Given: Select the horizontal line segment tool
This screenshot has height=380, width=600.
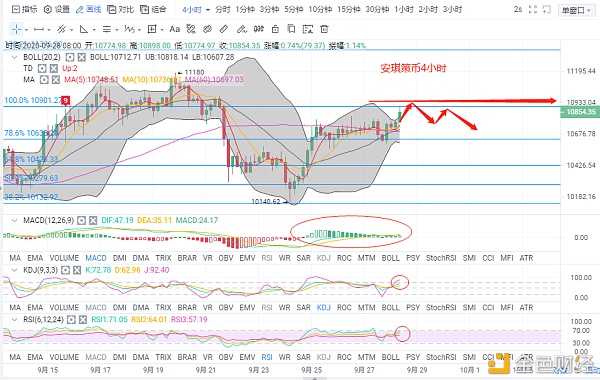Looking at the screenshot, I should click(x=39, y=29).
